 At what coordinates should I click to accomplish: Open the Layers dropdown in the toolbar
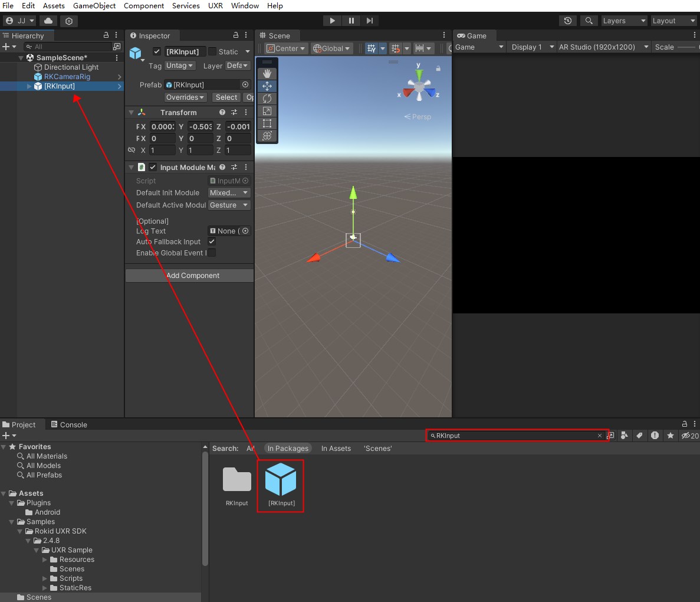coord(624,21)
